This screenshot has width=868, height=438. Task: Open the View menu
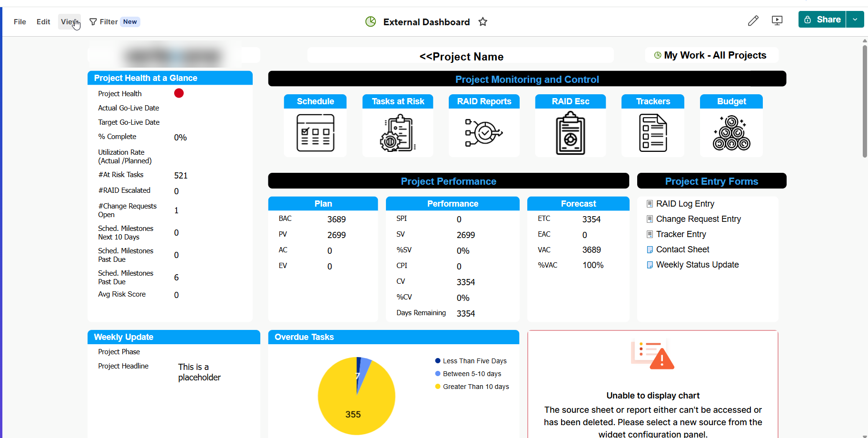[69, 22]
